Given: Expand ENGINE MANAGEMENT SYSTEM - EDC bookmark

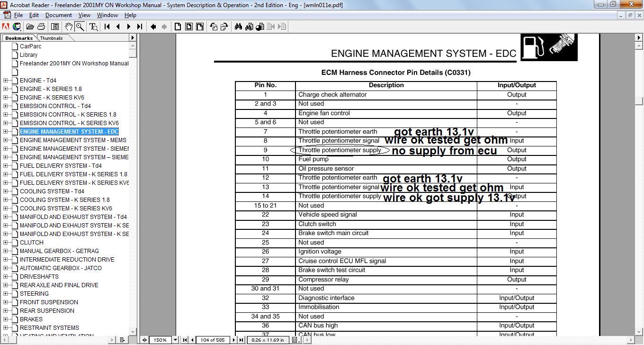Looking at the screenshot, I should coord(6,132).
